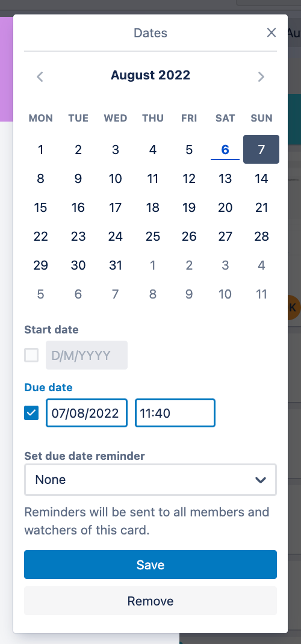Select today's date August 6
301x644 pixels.
click(x=225, y=149)
